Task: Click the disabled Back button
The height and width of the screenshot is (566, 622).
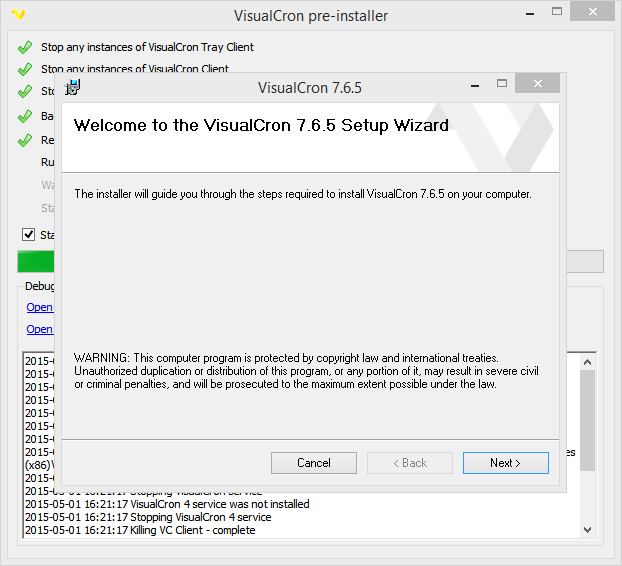Action: tap(409, 463)
